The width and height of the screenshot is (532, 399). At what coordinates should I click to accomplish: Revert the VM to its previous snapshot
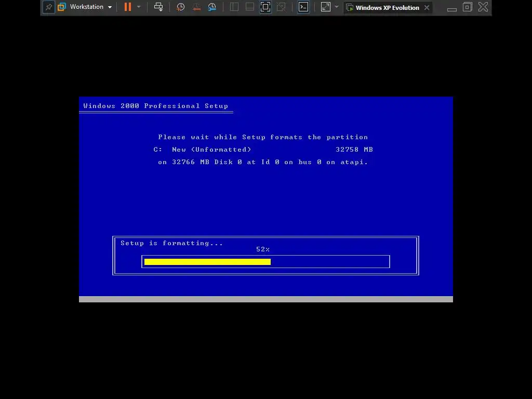196,7
